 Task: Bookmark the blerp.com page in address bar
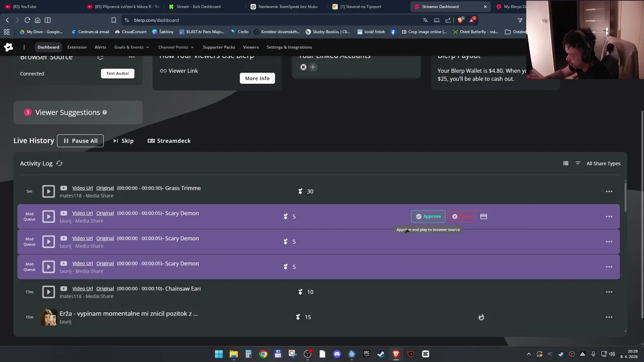tap(114, 20)
